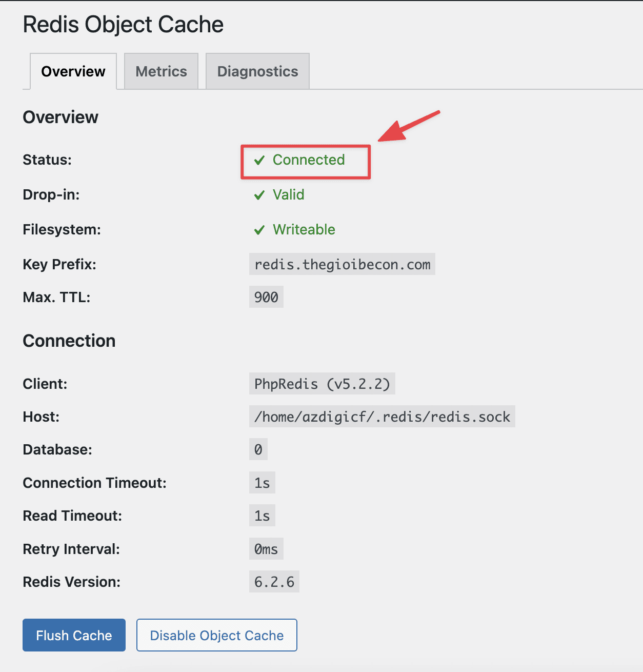The image size is (643, 672).
Task: Select the Redis Version 6.2.6 value
Action: click(x=274, y=581)
